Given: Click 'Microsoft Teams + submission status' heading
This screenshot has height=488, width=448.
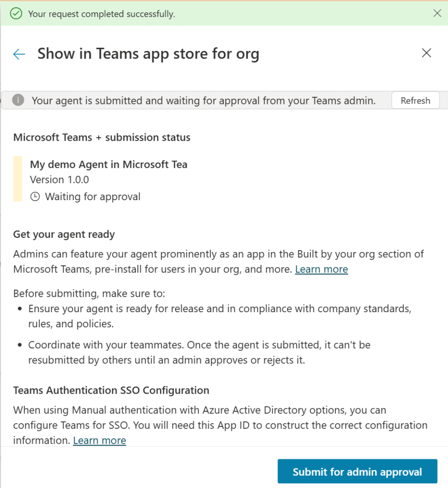Looking at the screenshot, I should 102,137.
